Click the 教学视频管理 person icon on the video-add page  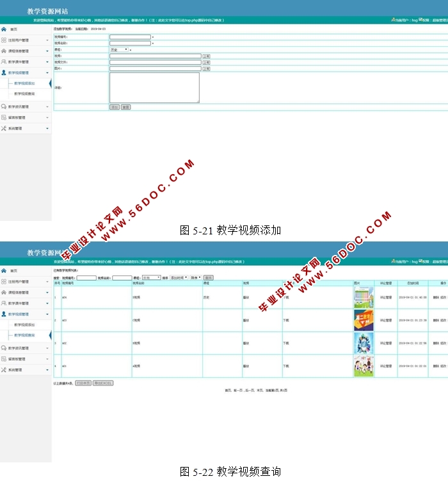[x=4, y=73]
